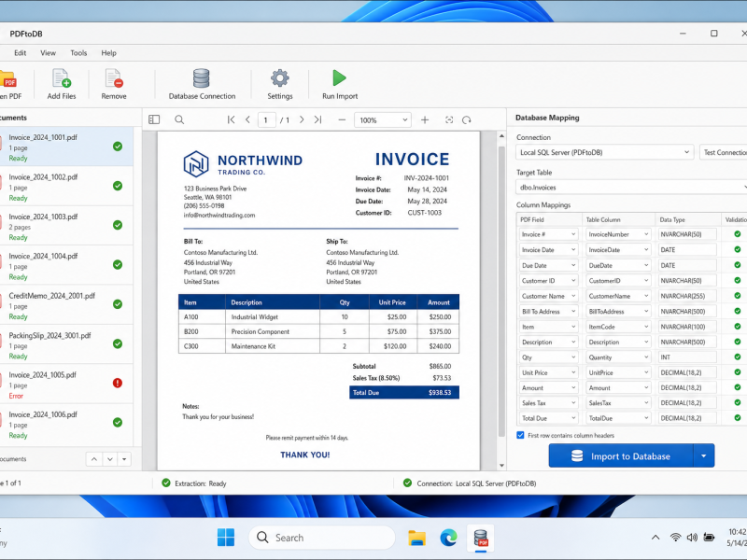
Task: Click the Test Connection button
Action: [723, 152]
